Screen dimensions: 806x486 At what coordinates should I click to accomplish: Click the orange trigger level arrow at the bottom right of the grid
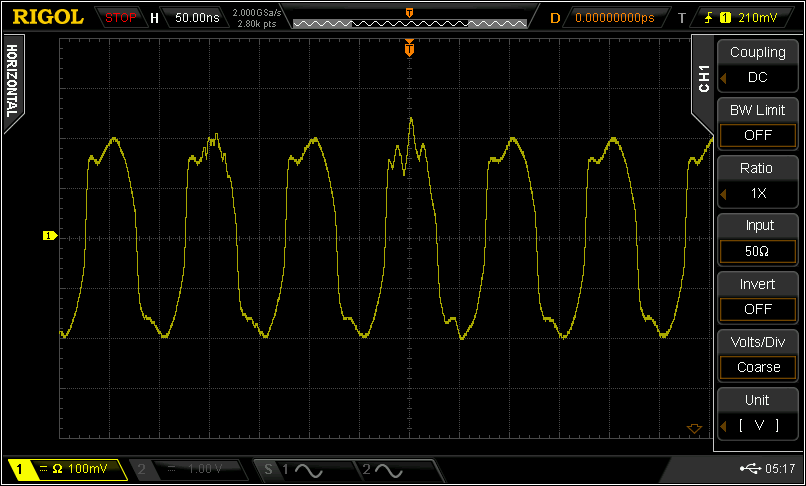click(x=694, y=428)
